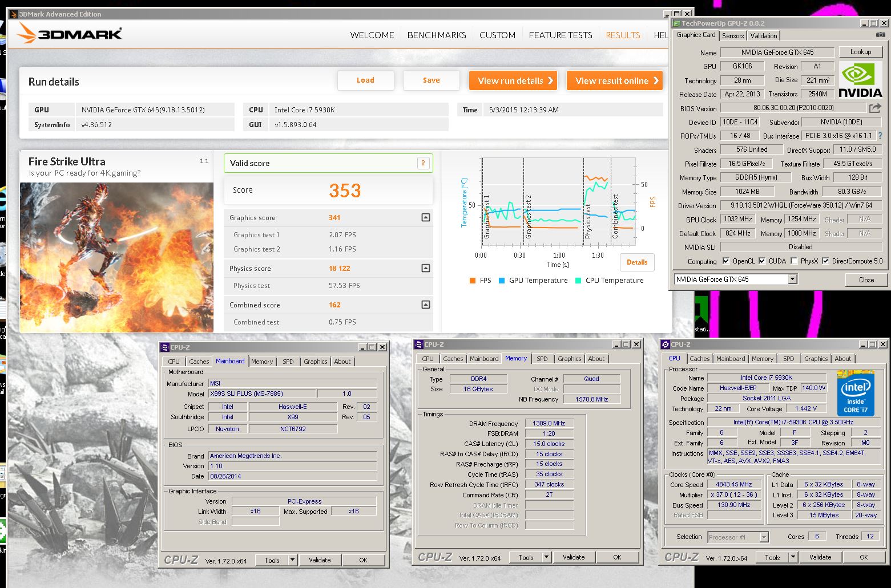Image resolution: width=891 pixels, height=588 pixels.
Task: Click the NVIDIA logo in GPU-Z
Action: pos(860,80)
